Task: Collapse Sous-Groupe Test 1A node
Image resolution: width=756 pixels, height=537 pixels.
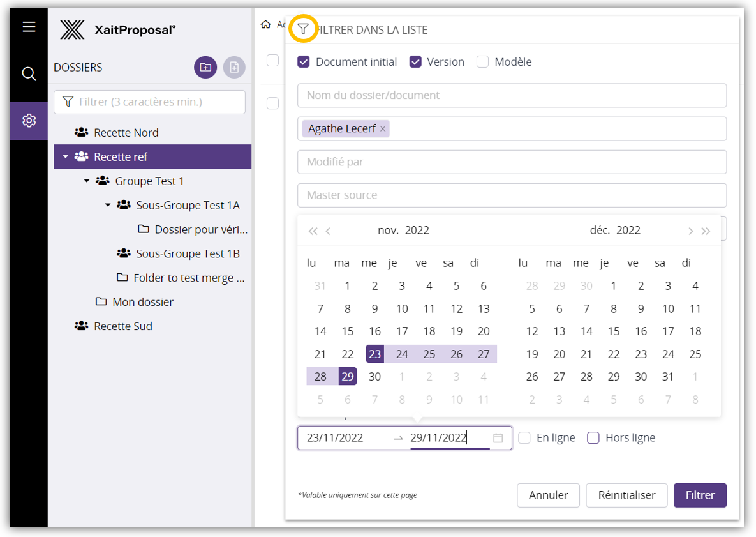Action: (108, 206)
